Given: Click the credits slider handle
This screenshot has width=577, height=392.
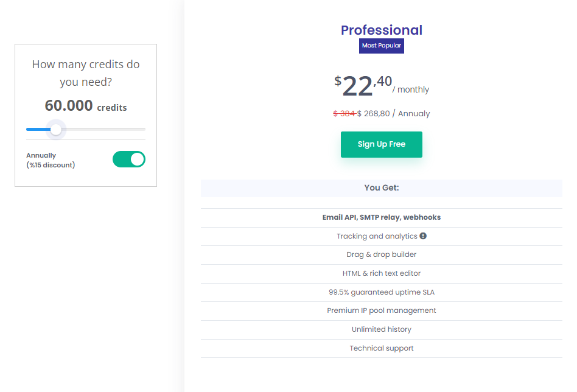Looking at the screenshot, I should (x=56, y=129).
